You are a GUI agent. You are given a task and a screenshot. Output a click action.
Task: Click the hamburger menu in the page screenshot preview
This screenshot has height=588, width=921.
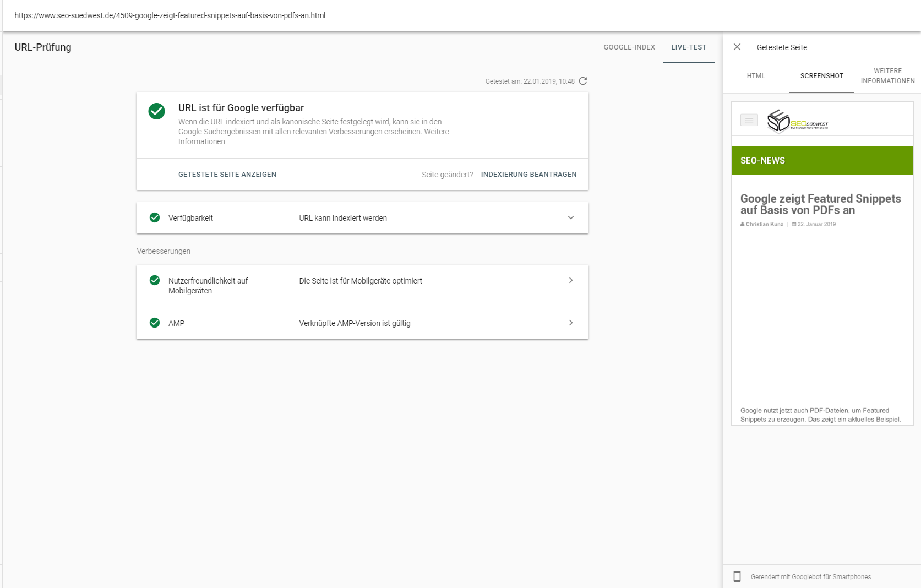(x=749, y=119)
